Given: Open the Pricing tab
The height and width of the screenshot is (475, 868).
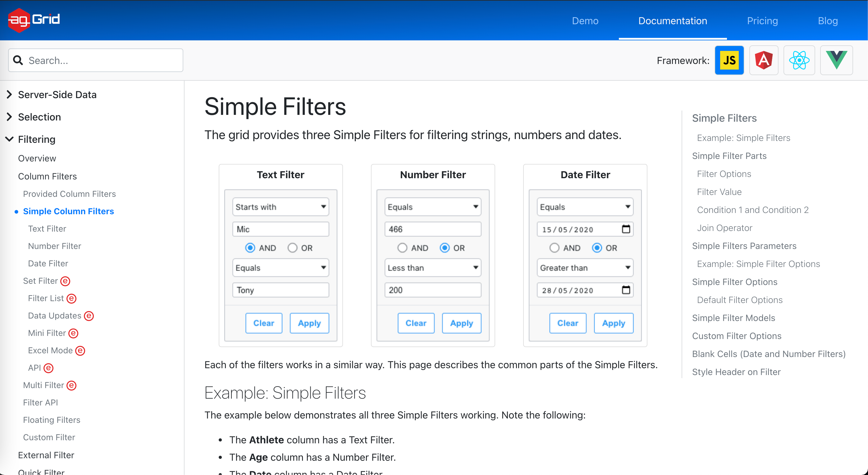Looking at the screenshot, I should click(762, 21).
